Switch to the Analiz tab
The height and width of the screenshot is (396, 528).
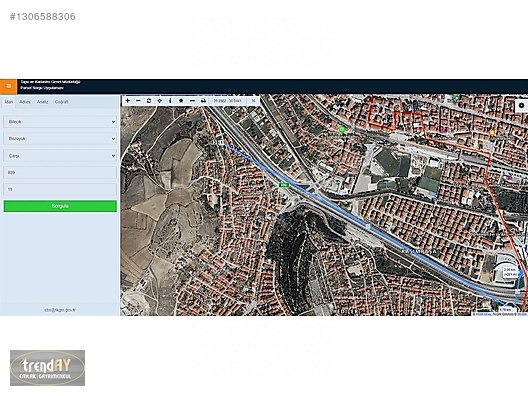(42, 102)
